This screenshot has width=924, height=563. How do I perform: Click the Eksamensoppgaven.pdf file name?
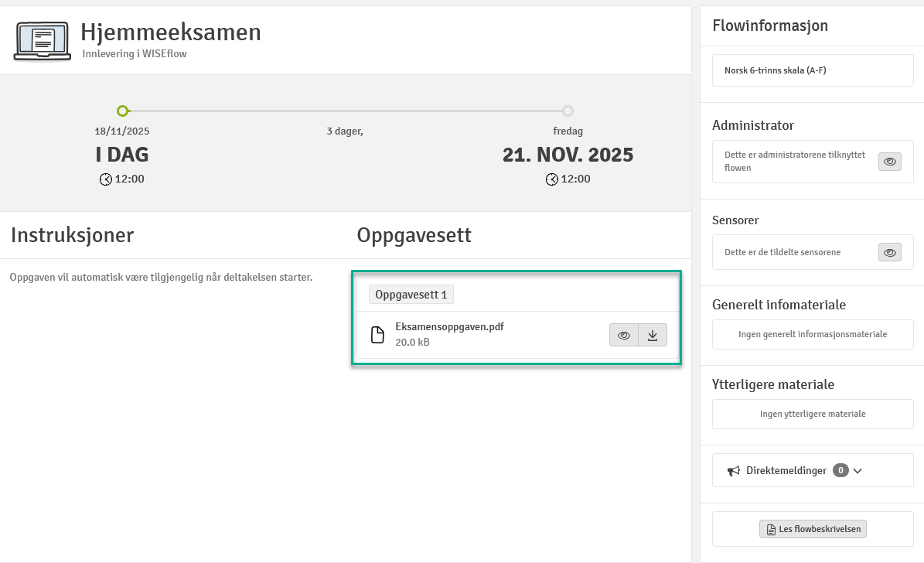449,326
